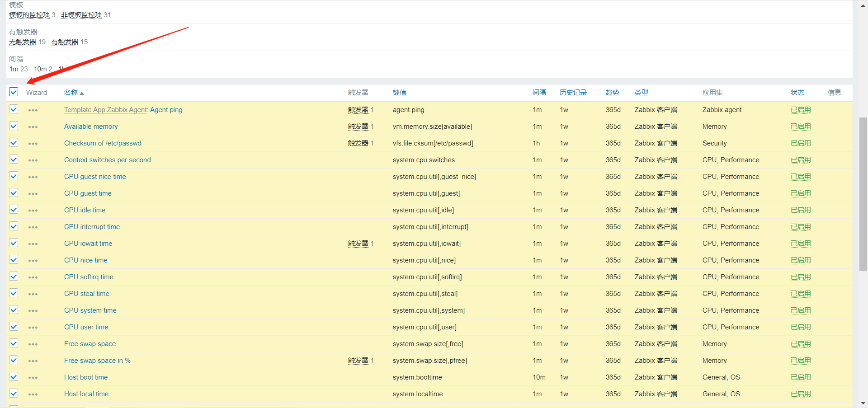This screenshot has width=868, height=408.
Task: Sort table by 名称 column header
Action: coord(71,93)
